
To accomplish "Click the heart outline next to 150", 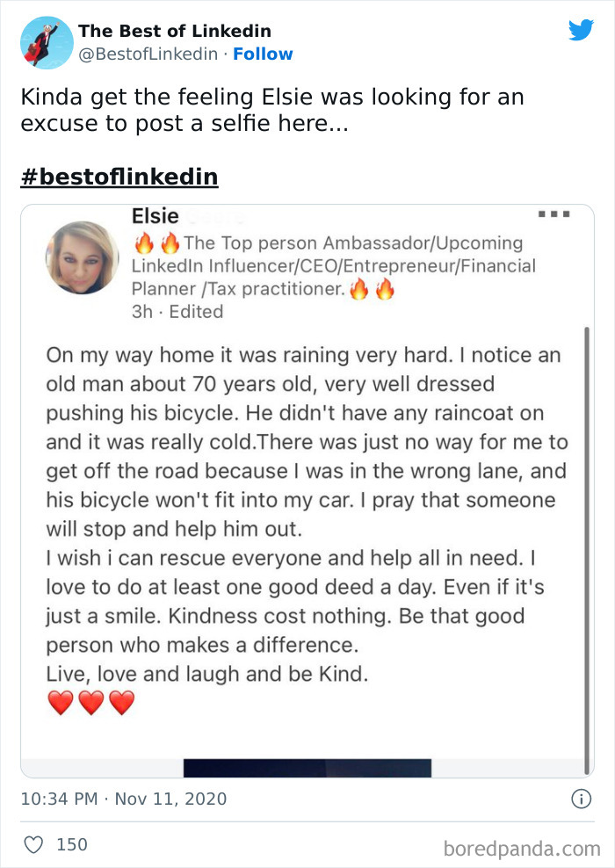I will point(35,844).
